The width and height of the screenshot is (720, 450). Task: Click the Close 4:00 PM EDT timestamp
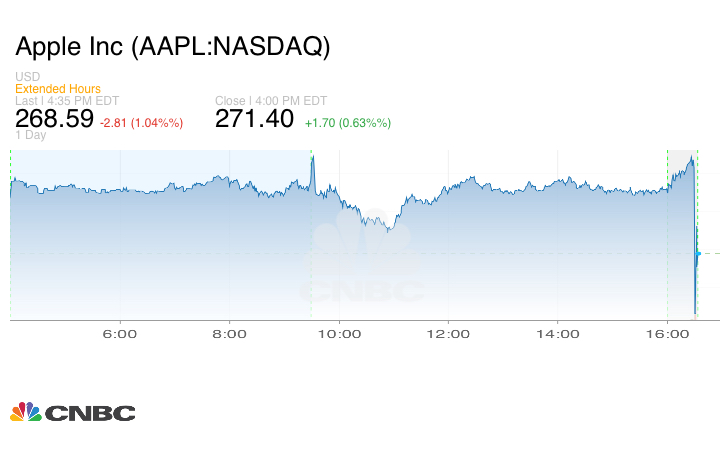point(271,101)
